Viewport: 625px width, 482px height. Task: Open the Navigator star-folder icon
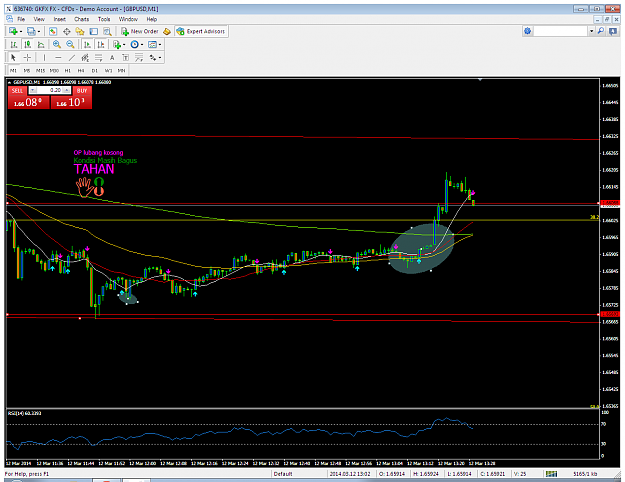click(80, 31)
